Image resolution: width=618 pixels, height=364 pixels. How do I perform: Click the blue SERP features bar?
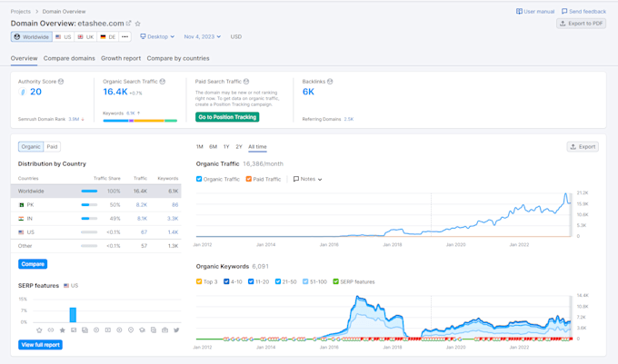(x=73, y=315)
